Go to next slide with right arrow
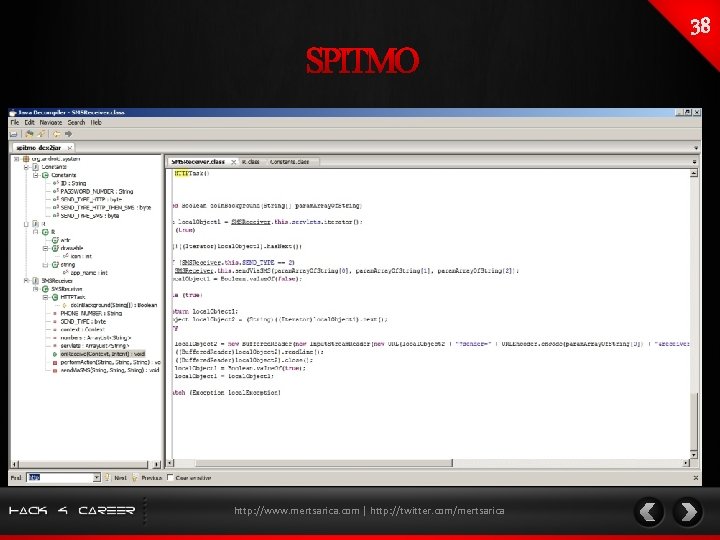 688,512
